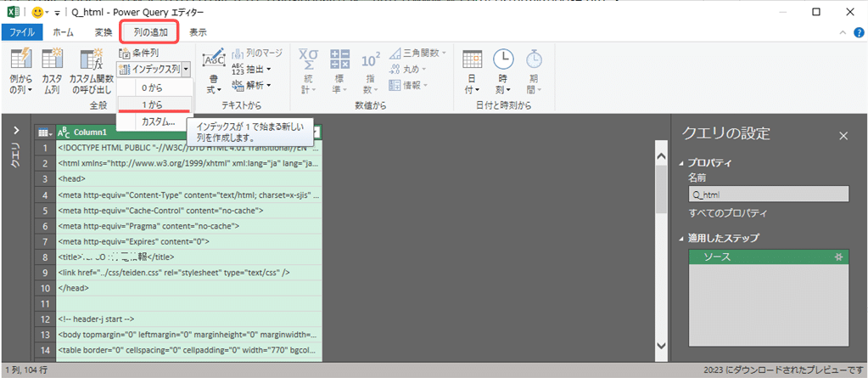Click 列のマージ (Merge Columns)
The width and height of the screenshot is (868, 378).
pyautogui.click(x=257, y=54)
